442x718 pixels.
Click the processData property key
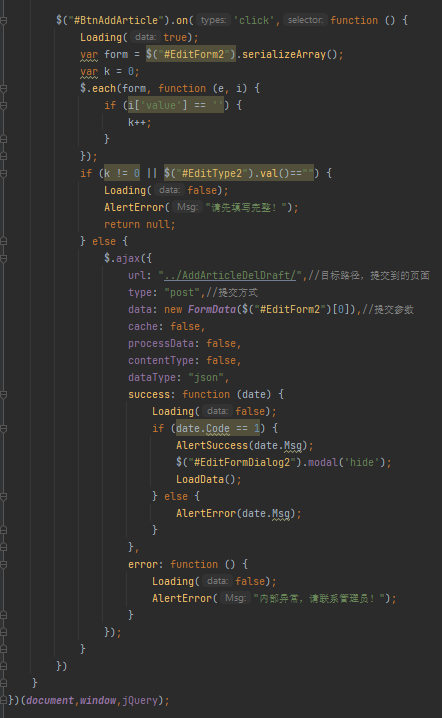tap(161, 343)
